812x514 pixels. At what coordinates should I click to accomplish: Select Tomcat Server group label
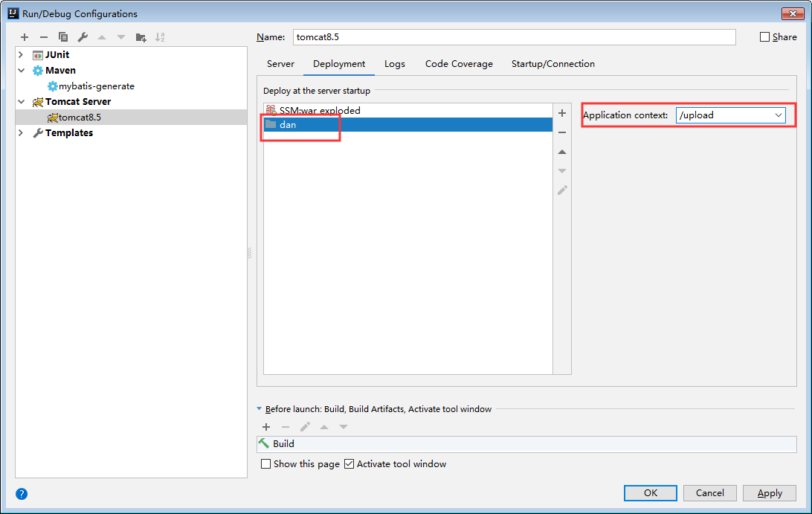[77, 102]
